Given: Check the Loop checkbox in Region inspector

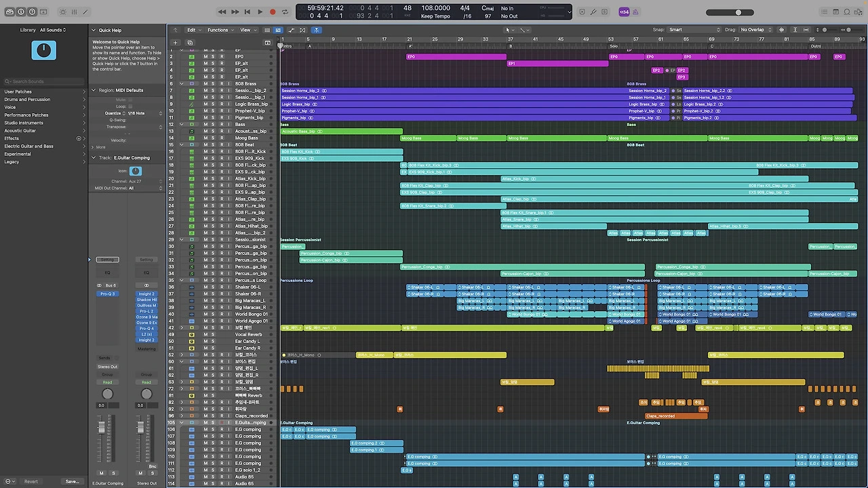Looking at the screenshot, I should point(130,106).
